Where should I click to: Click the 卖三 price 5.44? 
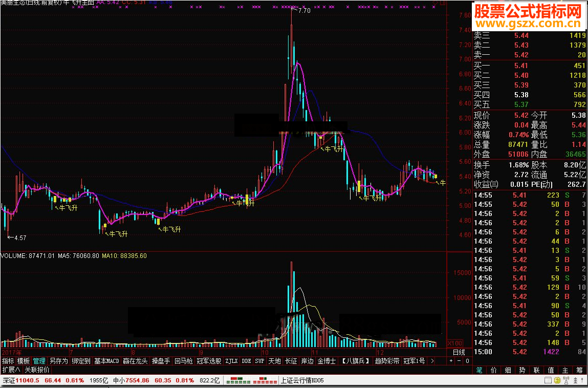[521, 35]
